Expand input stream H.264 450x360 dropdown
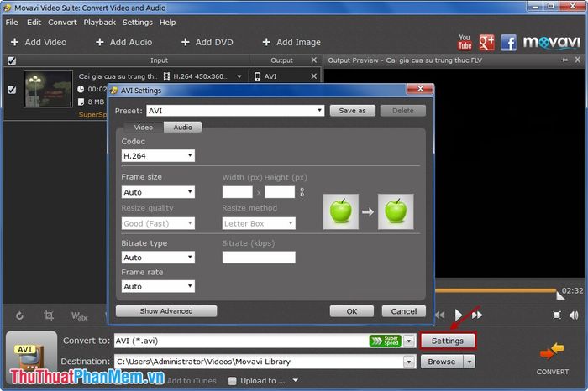This screenshot has width=588, height=391. click(239, 76)
